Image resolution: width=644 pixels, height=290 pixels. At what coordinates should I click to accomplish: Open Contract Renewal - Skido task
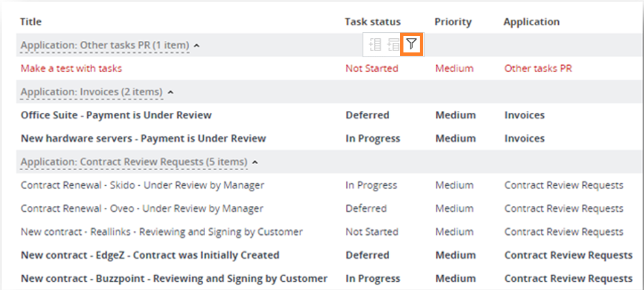point(142,185)
